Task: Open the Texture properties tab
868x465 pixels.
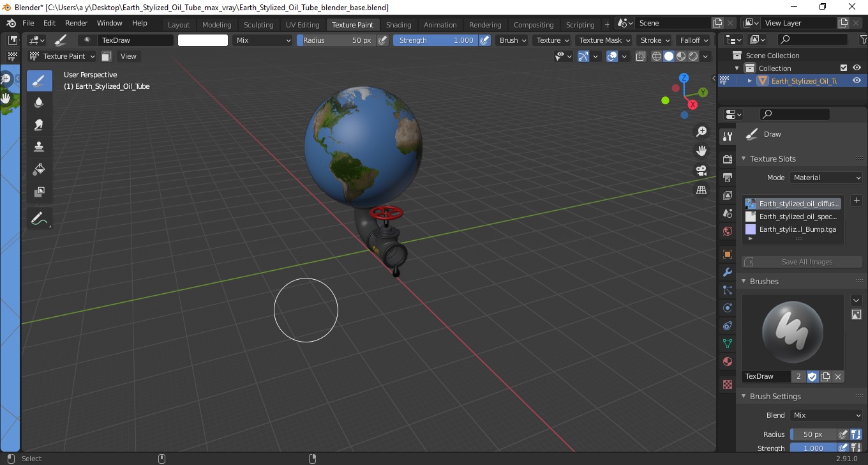Action: point(727,385)
